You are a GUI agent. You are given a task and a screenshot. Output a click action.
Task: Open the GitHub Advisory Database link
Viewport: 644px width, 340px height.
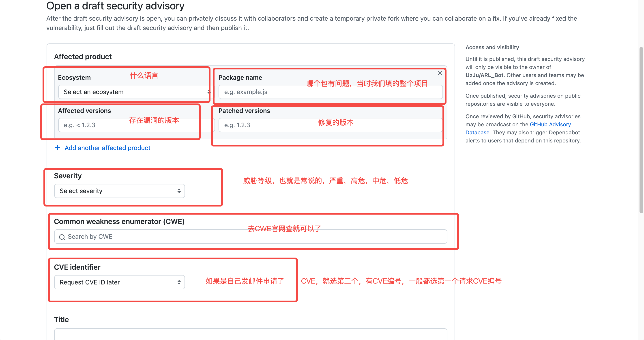(550, 125)
